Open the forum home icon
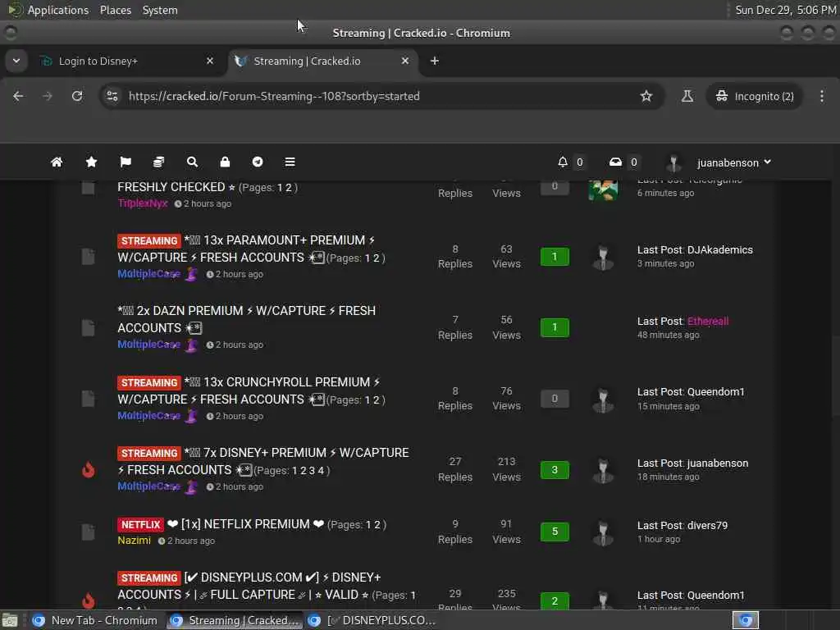The height and width of the screenshot is (630, 840). pos(57,162)
